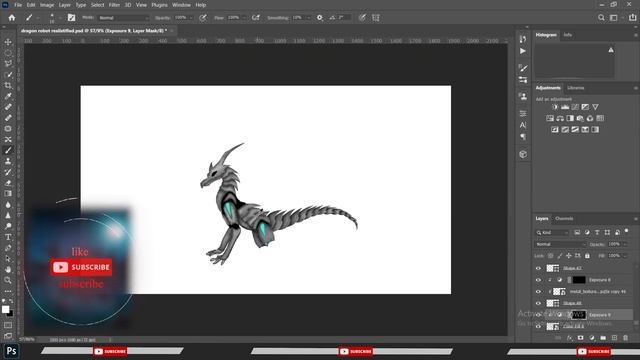640x360 pixels.
Task: Add layer style fx icon
Action: click(x=570, y=338)
